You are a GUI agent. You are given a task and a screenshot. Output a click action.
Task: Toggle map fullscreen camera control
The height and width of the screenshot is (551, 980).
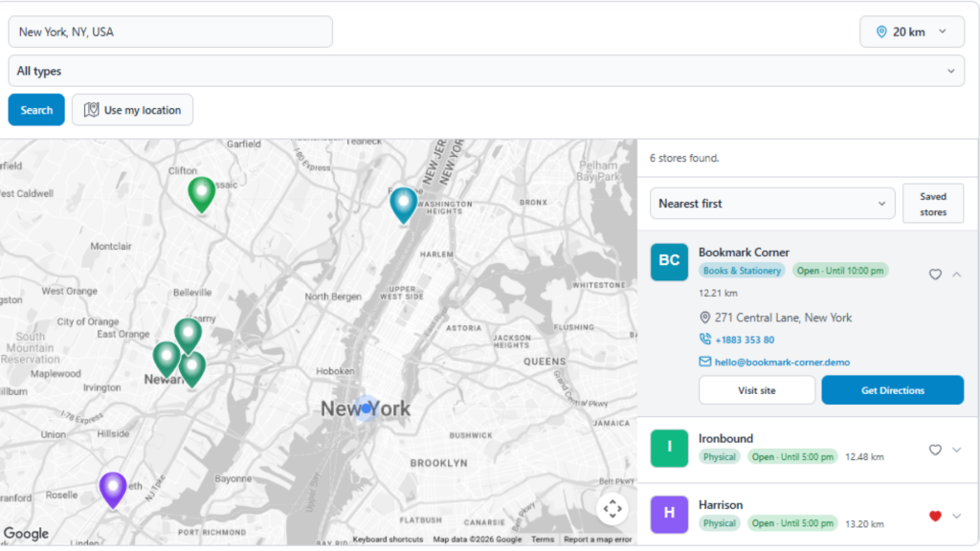[x=612, y=509]
